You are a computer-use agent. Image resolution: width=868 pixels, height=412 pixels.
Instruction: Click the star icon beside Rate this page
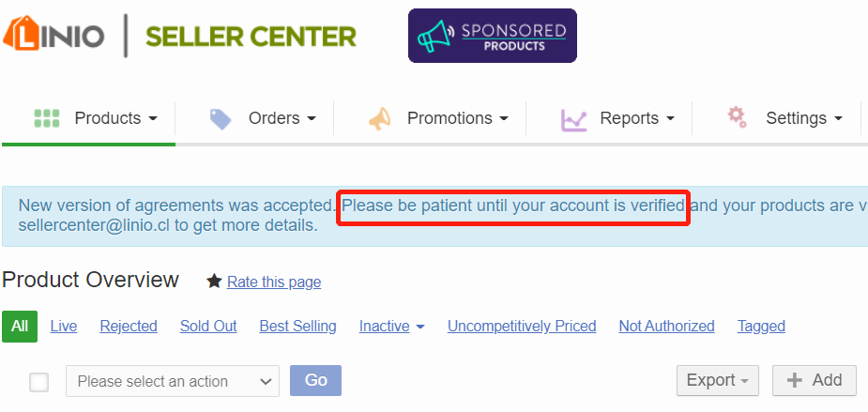pyautogui.click(x=214, y=282)
